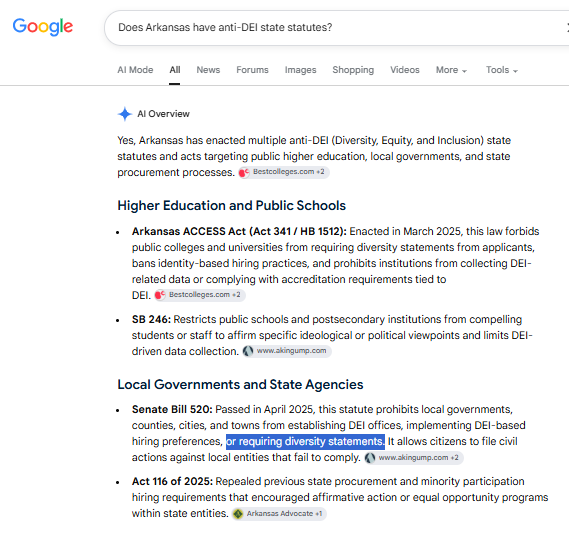The height and width of the screenshot is (535, 569).
Task: Open Bestcolleges.com chip after ACCESS Act item
Action: [x=200, y=295]
